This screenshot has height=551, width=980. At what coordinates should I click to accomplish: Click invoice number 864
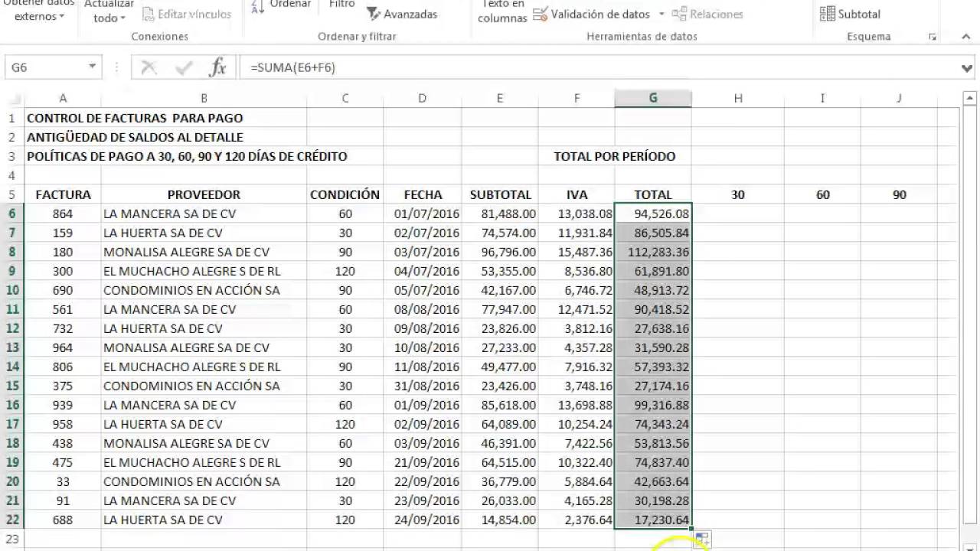(63, 214)
